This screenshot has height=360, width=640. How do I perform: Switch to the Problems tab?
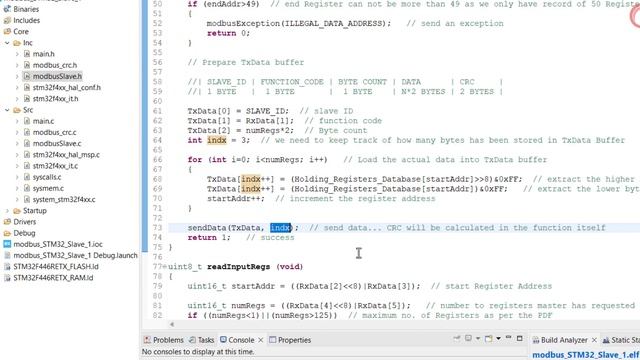click(x=164, y=340)
